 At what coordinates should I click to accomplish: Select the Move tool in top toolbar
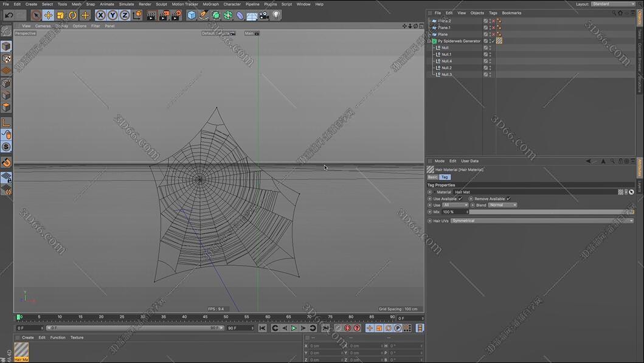click(x=48, y=15)
